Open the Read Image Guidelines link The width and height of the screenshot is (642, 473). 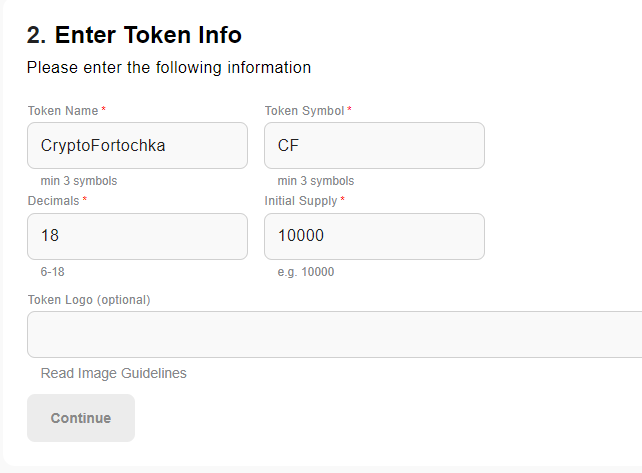114,373
